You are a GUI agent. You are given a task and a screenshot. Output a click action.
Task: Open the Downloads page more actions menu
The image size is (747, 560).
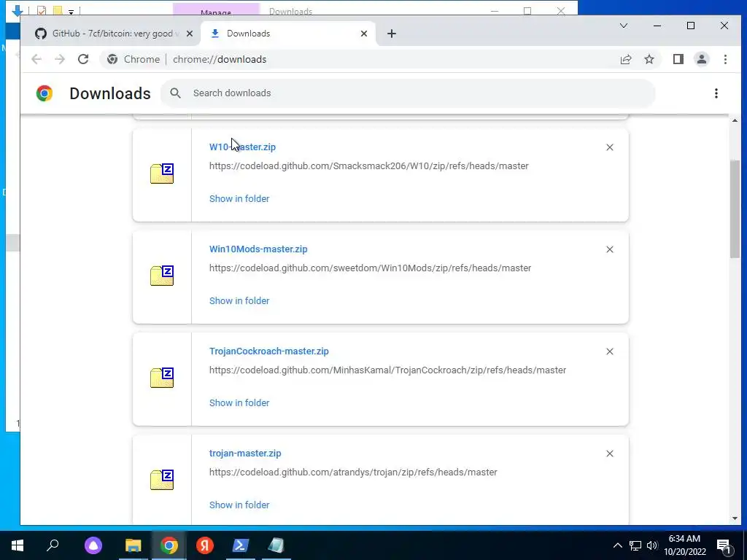716,93
